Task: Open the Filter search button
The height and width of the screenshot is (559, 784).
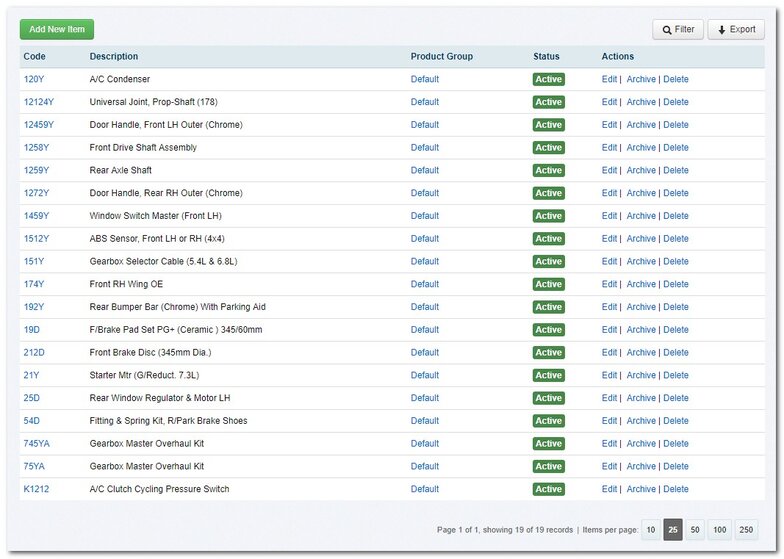Action: [678, 30]
